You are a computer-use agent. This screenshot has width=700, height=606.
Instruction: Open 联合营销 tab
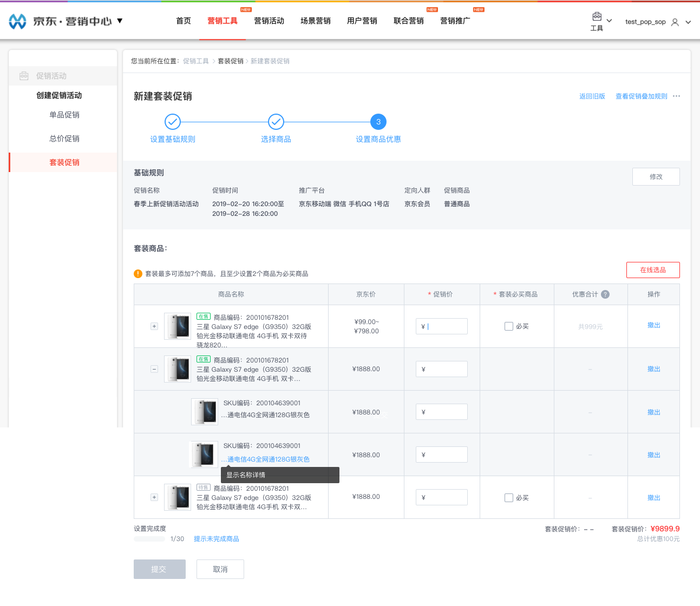click(x=409, y=21)
